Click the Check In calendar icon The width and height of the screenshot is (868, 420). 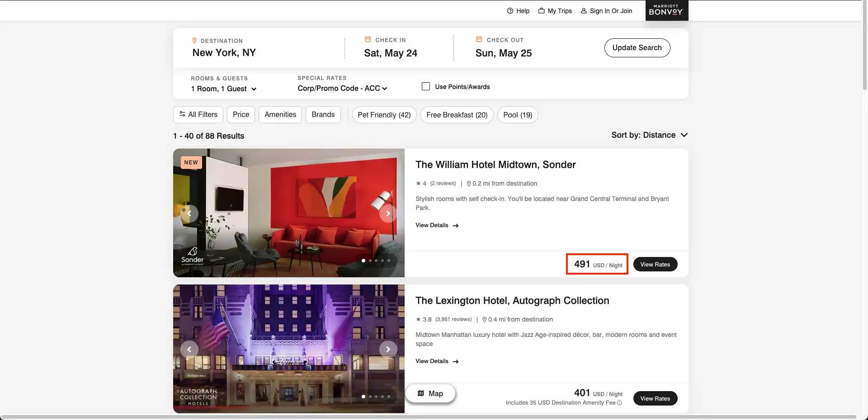[368, 39]
